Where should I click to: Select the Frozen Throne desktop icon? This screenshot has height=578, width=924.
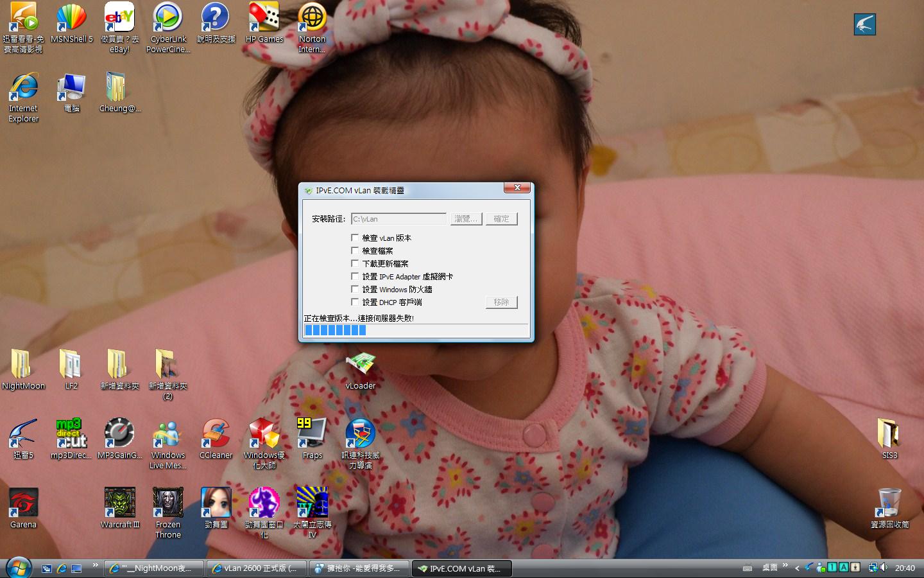click(167, 504)
